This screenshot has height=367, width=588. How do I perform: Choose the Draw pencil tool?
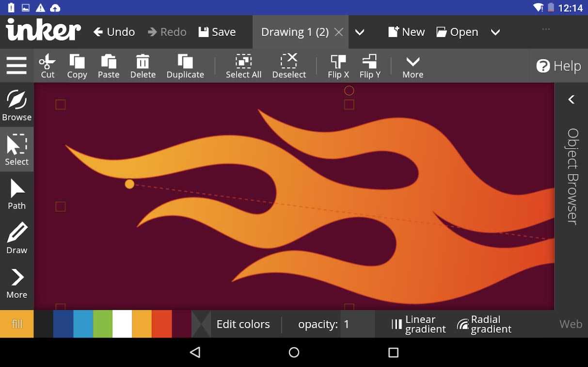[x=17, y=238]
